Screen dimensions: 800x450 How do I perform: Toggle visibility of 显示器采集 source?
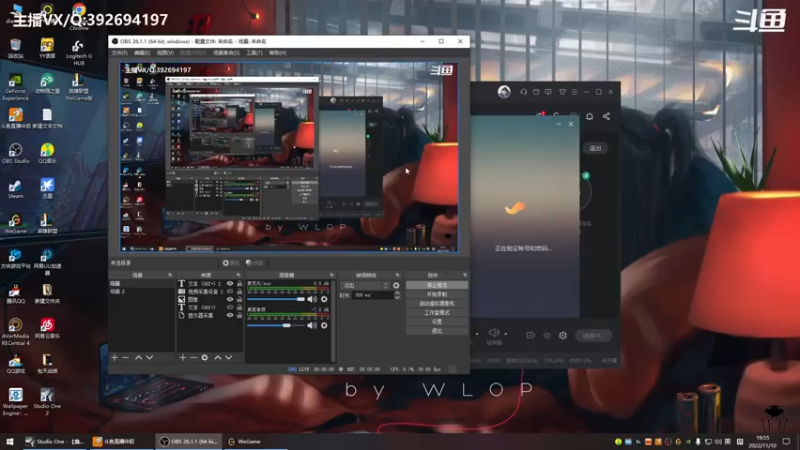[x=230, y=315]
